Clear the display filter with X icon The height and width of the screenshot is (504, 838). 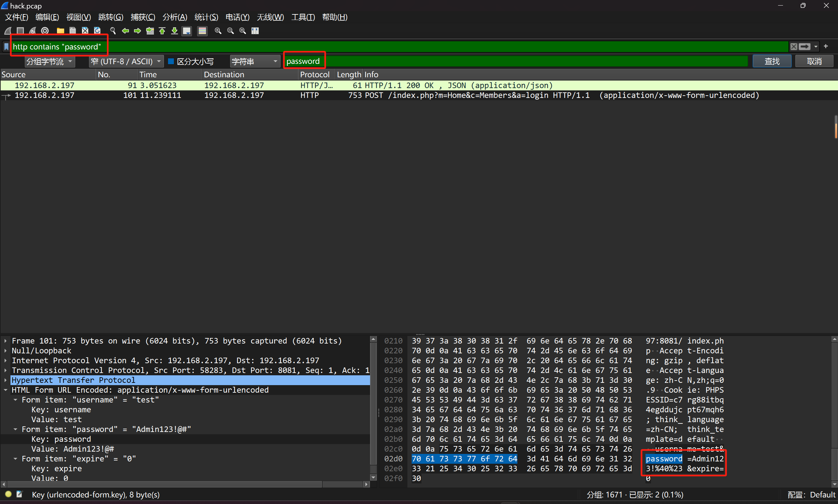click(x=793, y=47)
